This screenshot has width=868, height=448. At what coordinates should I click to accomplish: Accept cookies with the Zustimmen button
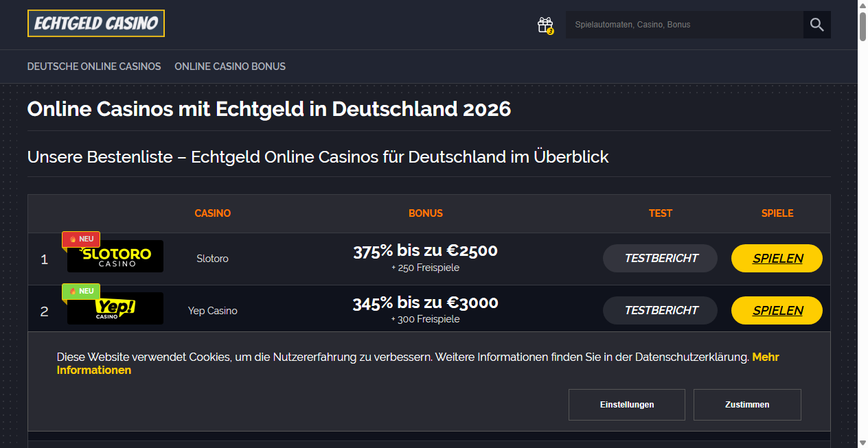click(747, 404)
